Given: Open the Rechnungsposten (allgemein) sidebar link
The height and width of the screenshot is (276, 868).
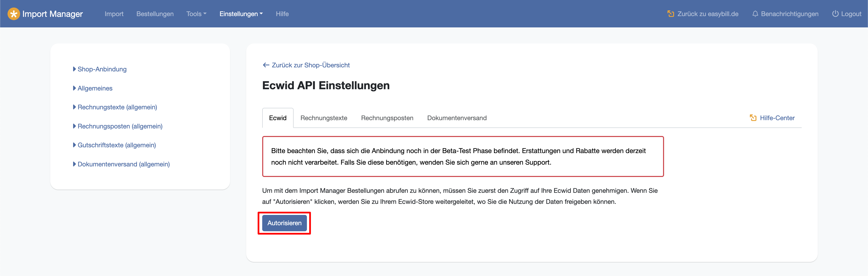Looking at the screenshot, I should [x=120, y=126].
